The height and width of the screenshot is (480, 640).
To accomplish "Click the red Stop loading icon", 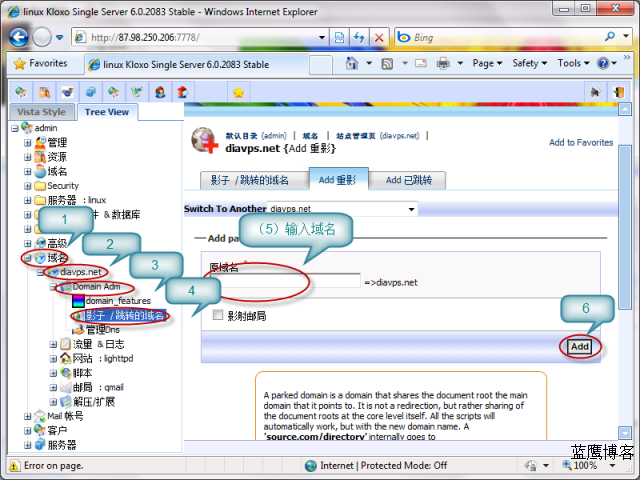I will tap(379, 38).
